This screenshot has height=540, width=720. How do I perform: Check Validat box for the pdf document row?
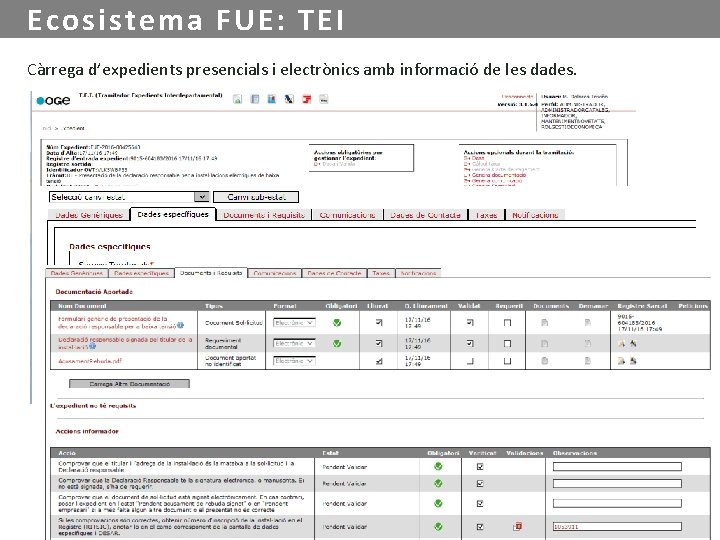pyautogui.click(x=470, y=361)
